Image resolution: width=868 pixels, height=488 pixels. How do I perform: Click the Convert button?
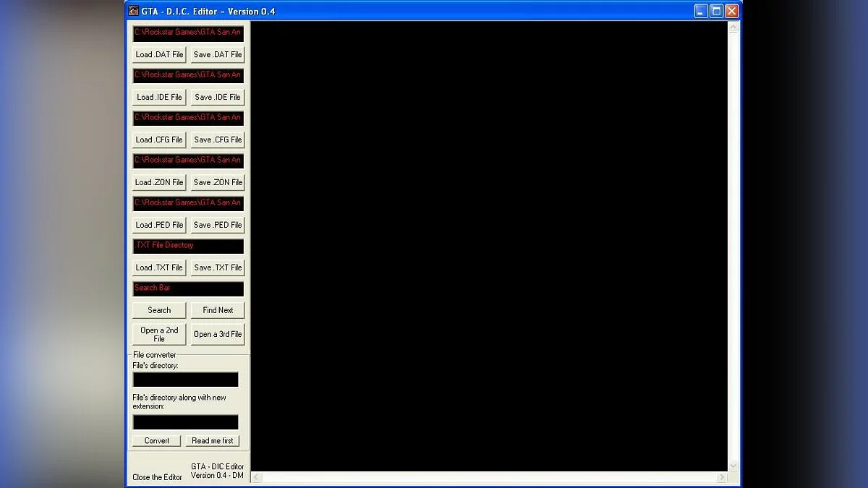(157, 440)
